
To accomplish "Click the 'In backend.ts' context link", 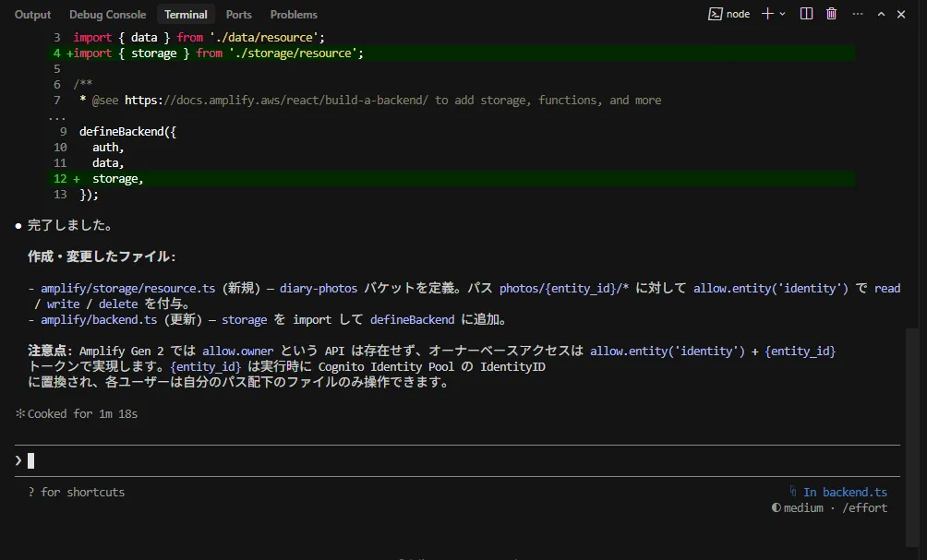I will (x=845, y=492).
